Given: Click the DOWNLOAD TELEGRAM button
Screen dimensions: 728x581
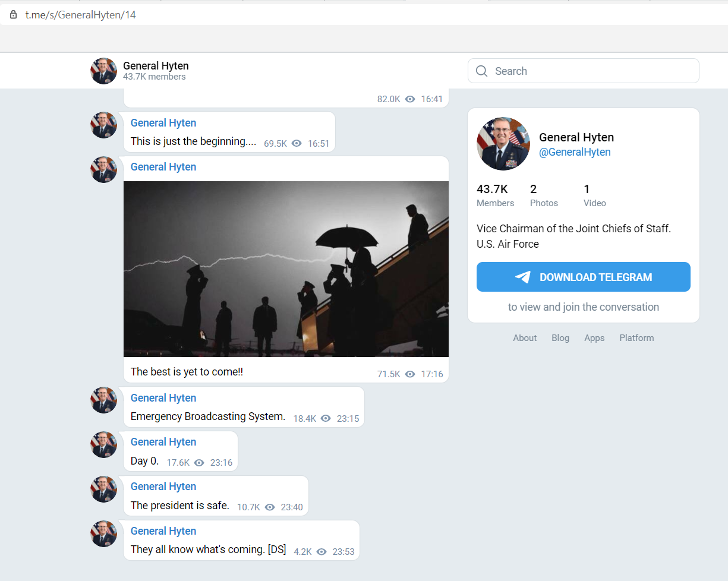Looking at the screenshot, I should pos(584,277).
